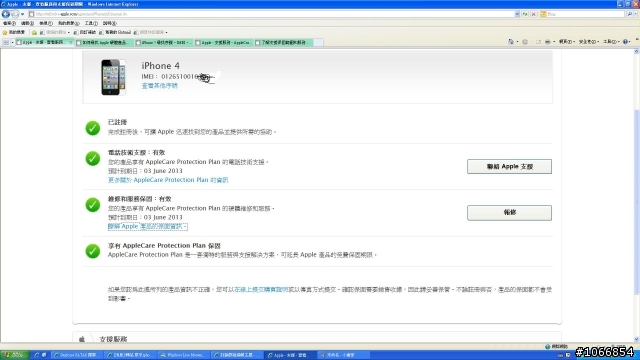Click the green check beside repair coverage status

tap(93, 205)
